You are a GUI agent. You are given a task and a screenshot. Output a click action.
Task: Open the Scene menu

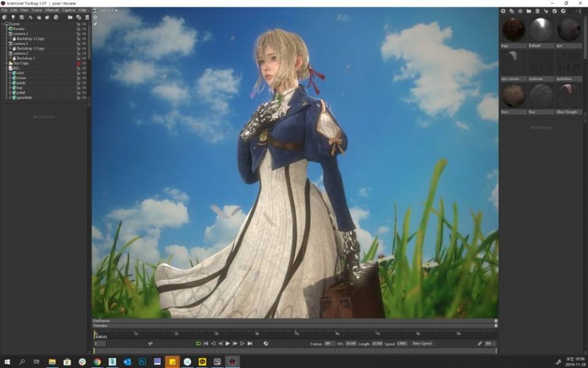point(37,10)
